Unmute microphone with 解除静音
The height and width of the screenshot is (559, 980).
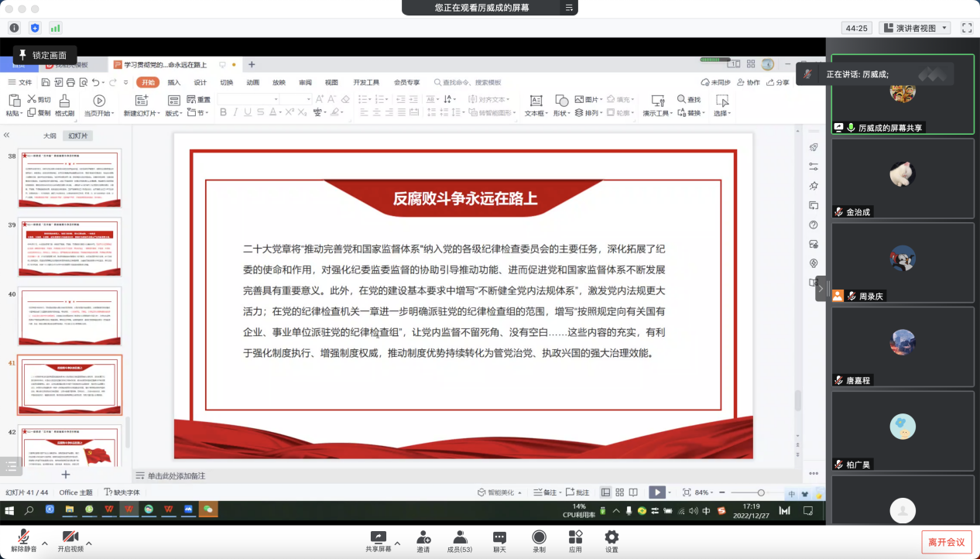23,538
